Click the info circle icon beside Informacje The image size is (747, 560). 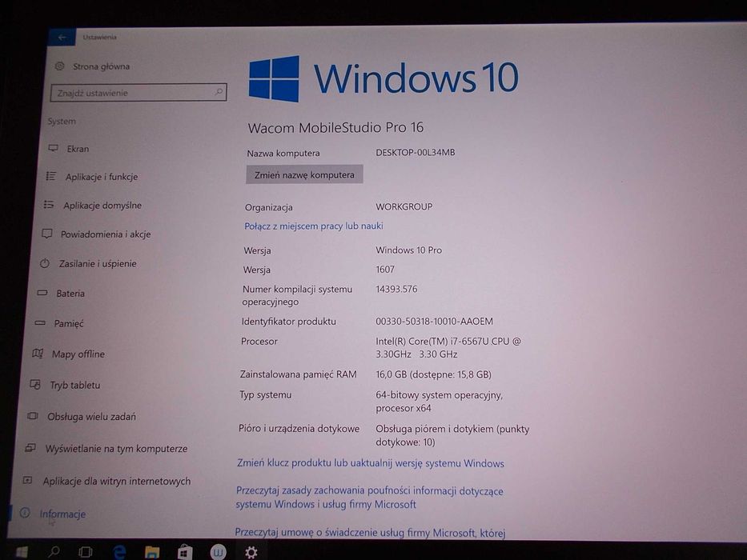(25, 513)
